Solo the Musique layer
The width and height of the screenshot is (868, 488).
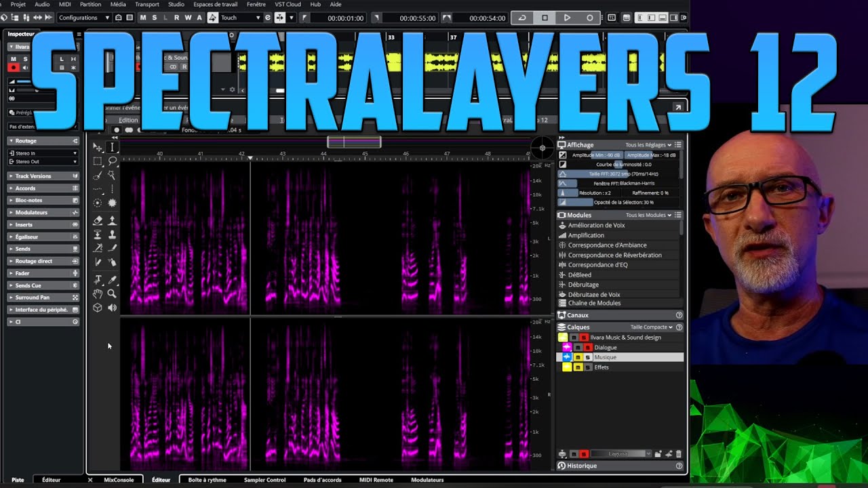[587, 357]
